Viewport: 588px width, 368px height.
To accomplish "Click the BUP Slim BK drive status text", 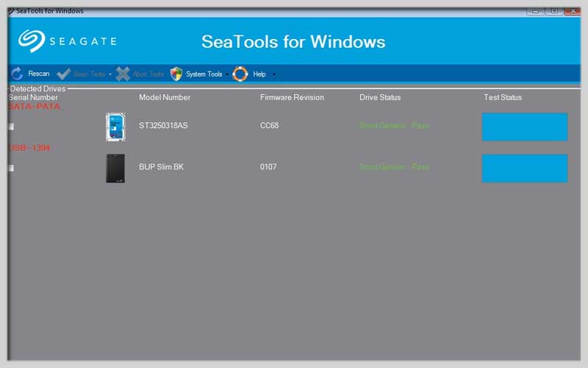I will pos(394,167).
